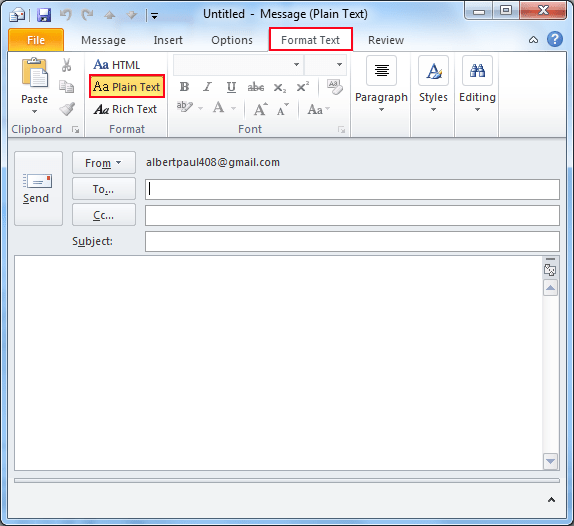
Task: Click the Outlook message icon in title bar
Action: click(17, 15)
